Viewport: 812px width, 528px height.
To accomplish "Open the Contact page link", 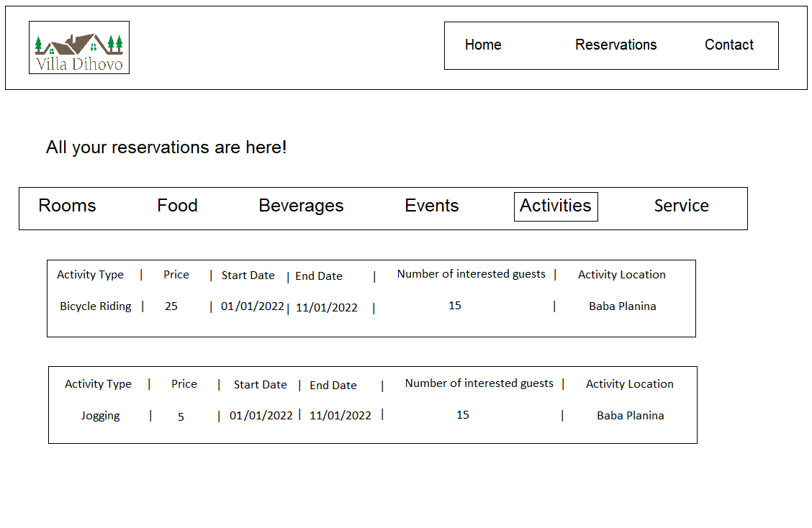I will point(728,45).
